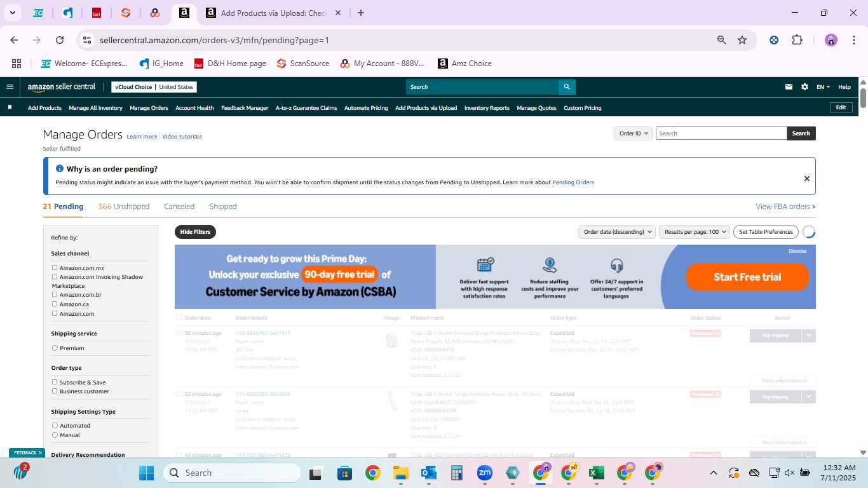Open the Video tutorials link
The image size is (868, 488).
[182, 137]
